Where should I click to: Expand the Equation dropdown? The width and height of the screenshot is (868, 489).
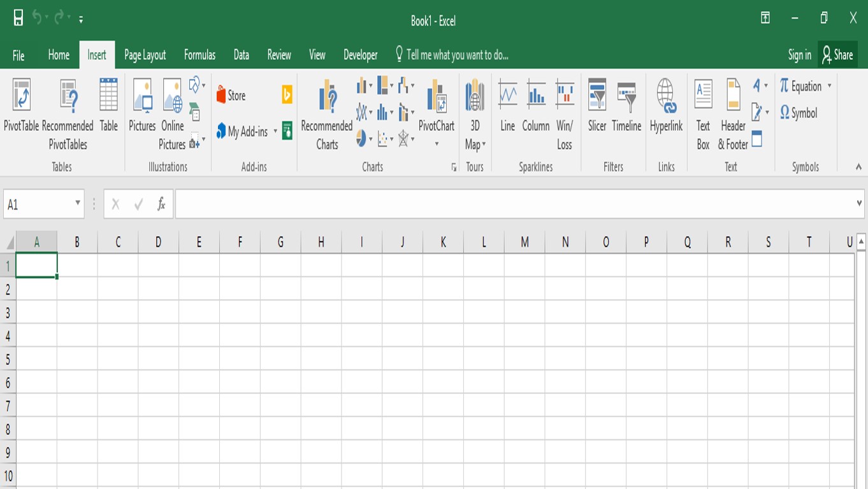click(x=830, y=86)
